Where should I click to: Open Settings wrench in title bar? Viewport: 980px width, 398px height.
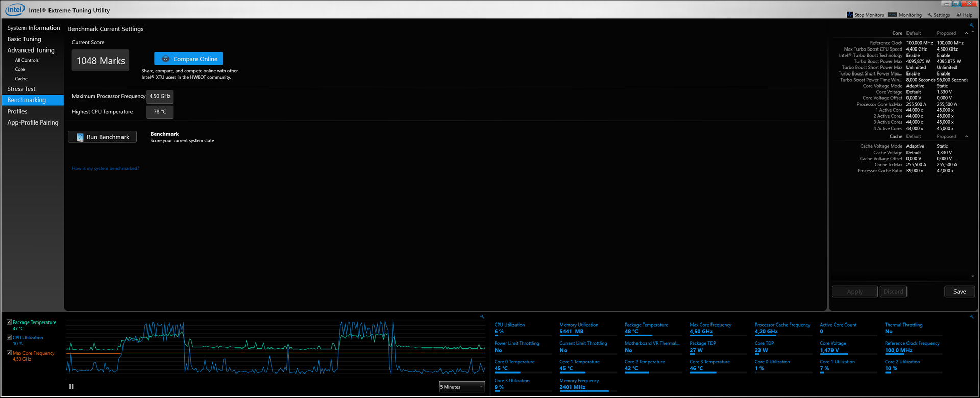930,15
